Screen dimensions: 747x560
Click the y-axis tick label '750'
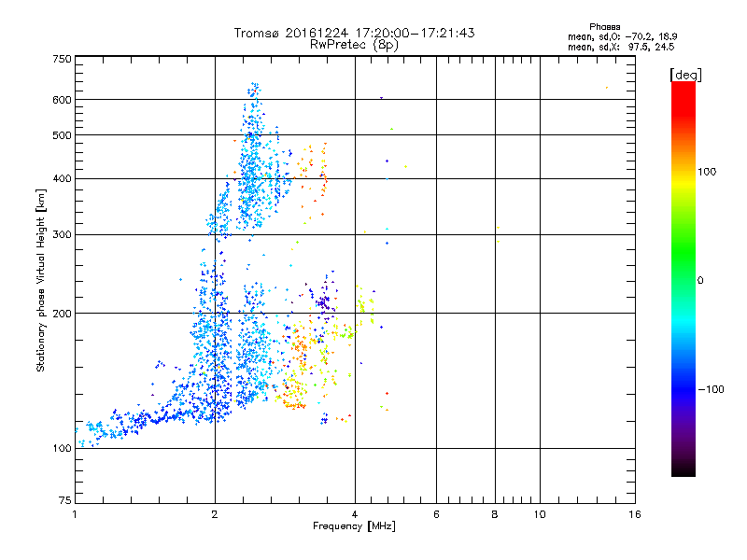(62, 59)
